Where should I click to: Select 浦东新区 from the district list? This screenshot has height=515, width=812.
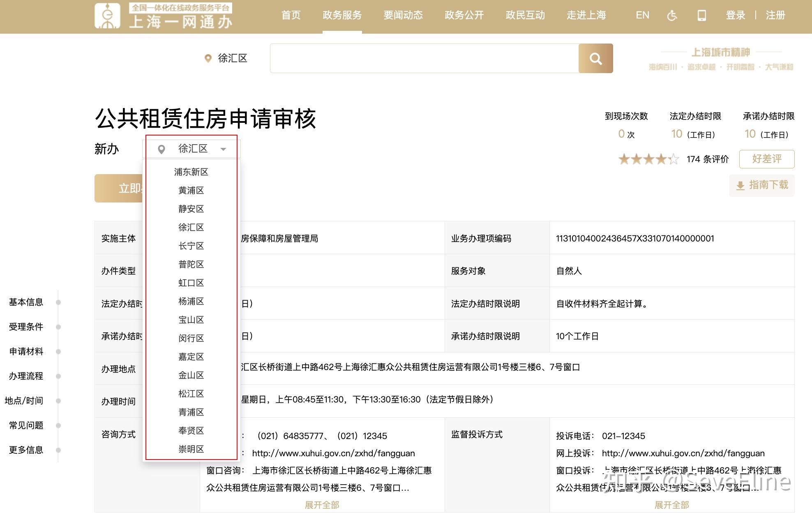click(x=191, y=172)
